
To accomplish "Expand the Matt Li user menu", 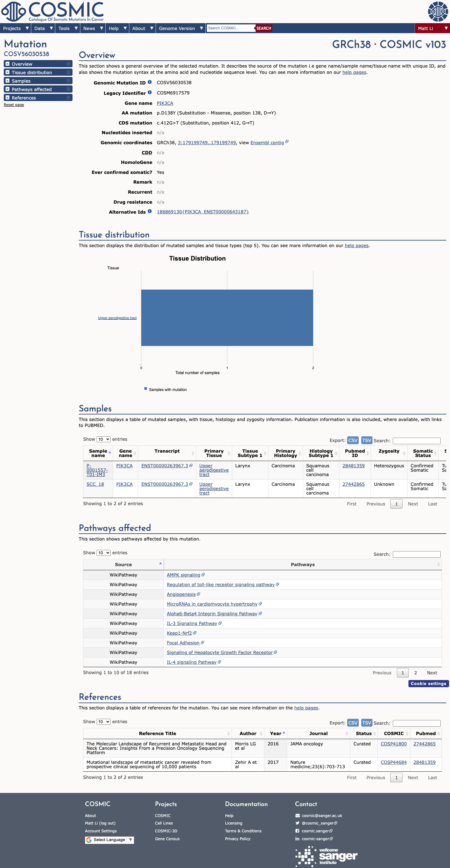I will click(432, 28).
